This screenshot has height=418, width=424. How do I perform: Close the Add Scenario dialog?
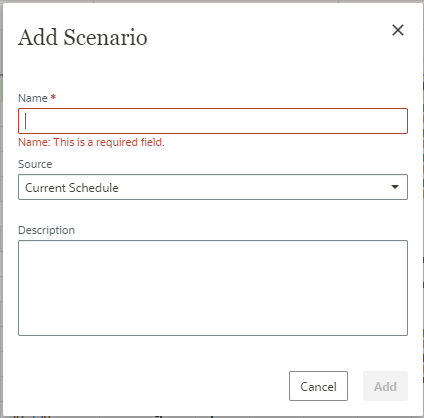(398, 30)
